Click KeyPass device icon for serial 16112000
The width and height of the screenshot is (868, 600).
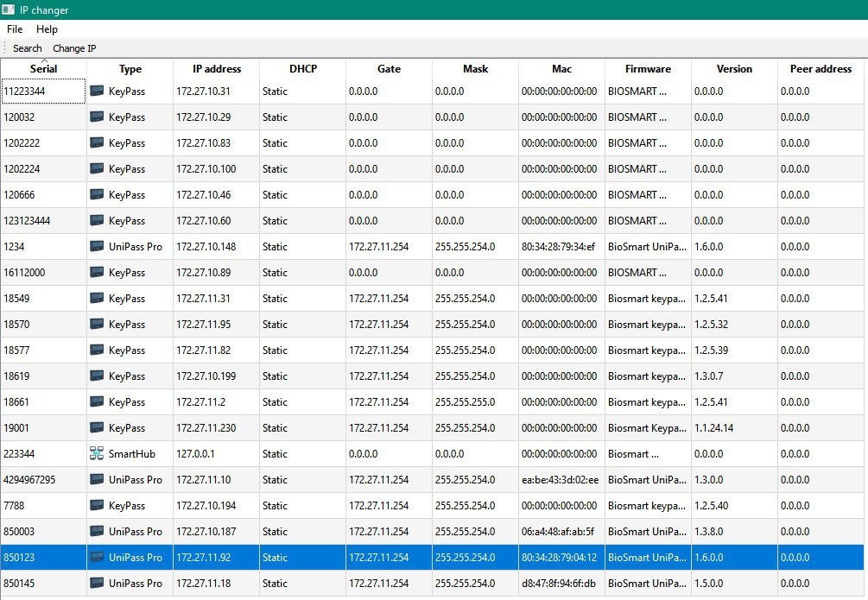(97, 272)
